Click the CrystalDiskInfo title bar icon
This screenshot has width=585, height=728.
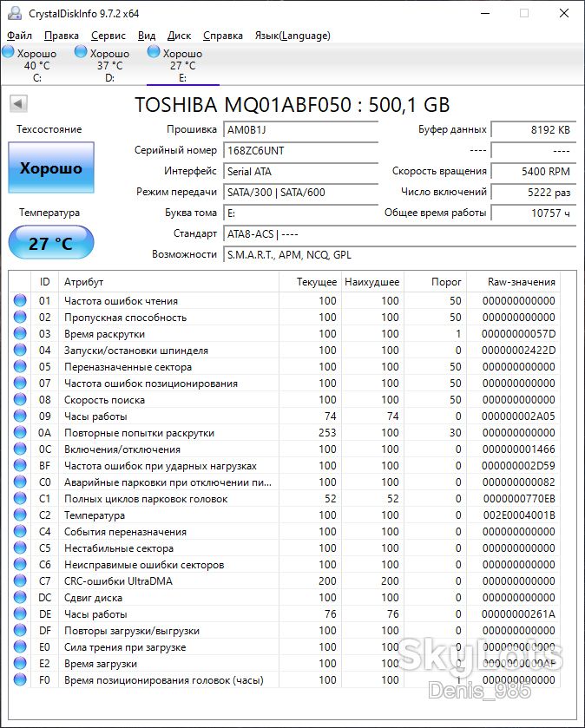pos(15,13)
